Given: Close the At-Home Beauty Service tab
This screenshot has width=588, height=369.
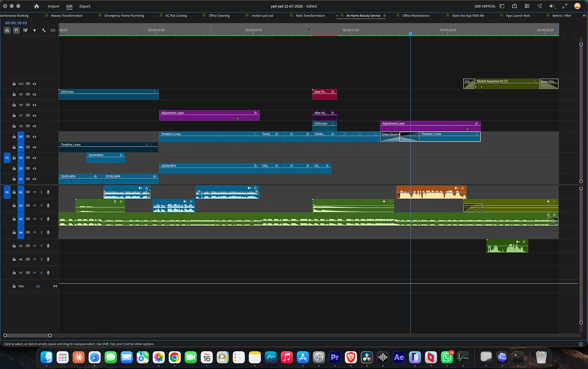Looking at the screenshot, I should (x=337, y=16).
